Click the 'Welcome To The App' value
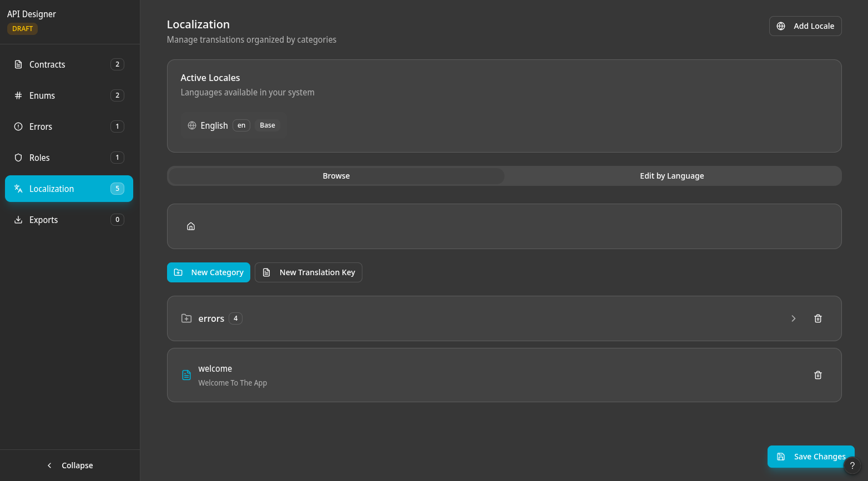This screenshot has width=868, height=481. coord(233,383)
